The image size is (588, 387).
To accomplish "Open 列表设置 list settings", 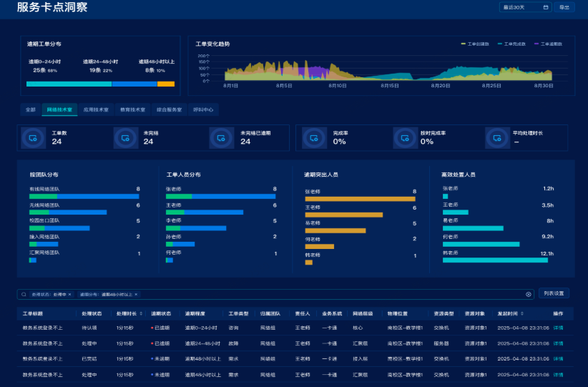I will (x=554, y=293).
